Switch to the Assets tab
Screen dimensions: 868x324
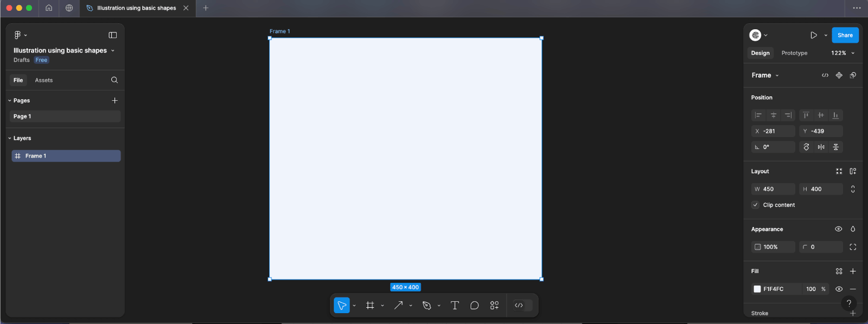[44, 80]
